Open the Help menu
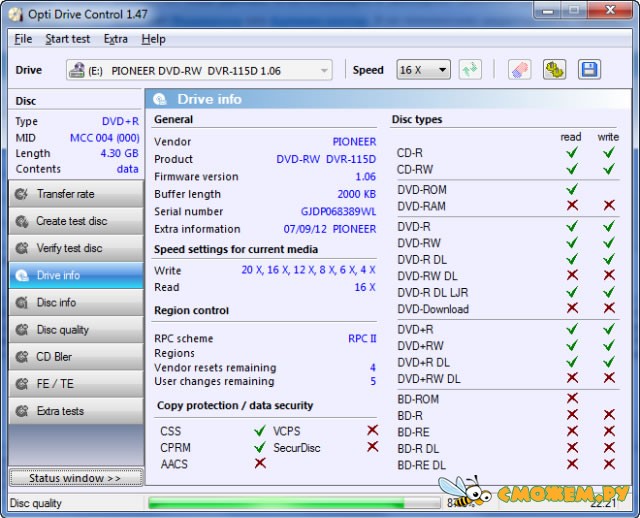The width and height of the screenshot is (640, 518). 153,39
